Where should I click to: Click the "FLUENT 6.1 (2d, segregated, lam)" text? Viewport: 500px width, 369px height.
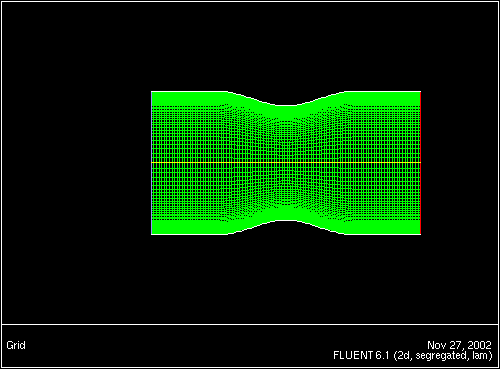click(413, 356)
